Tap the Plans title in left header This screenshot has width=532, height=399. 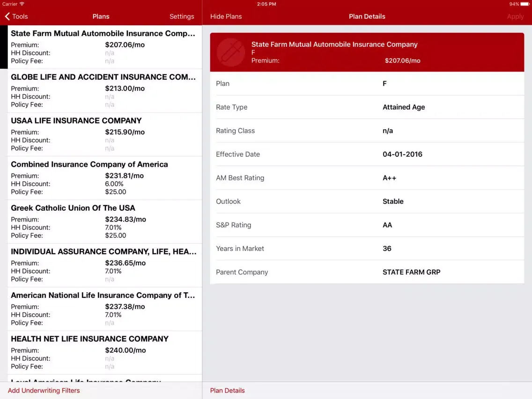pyautogui.click(x=101, y=16)
